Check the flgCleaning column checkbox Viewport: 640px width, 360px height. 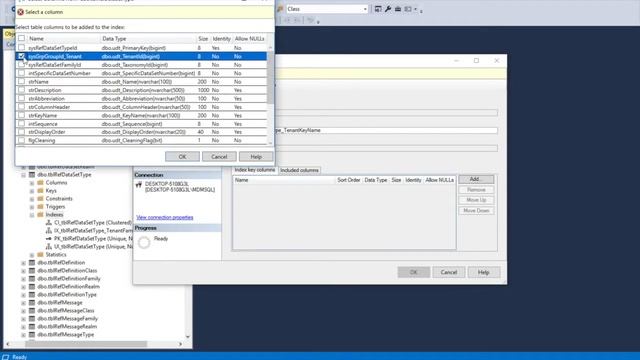coord(21,140)
